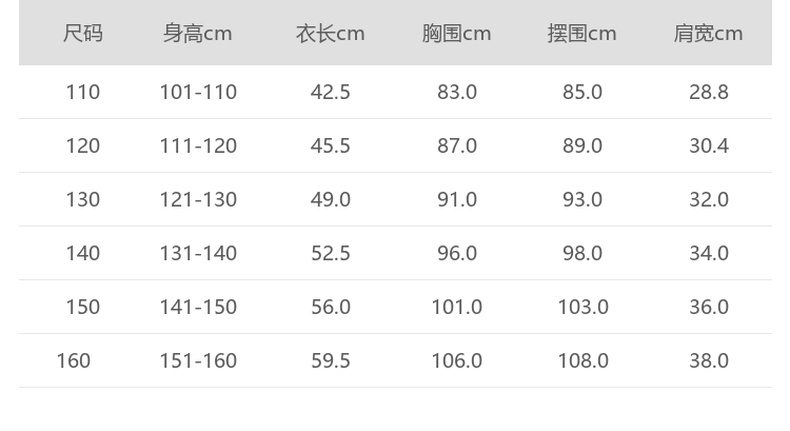Select the size 150 cell
Image resolution: width=790 pixels, height=431 pixels.
tap(83, 307)
